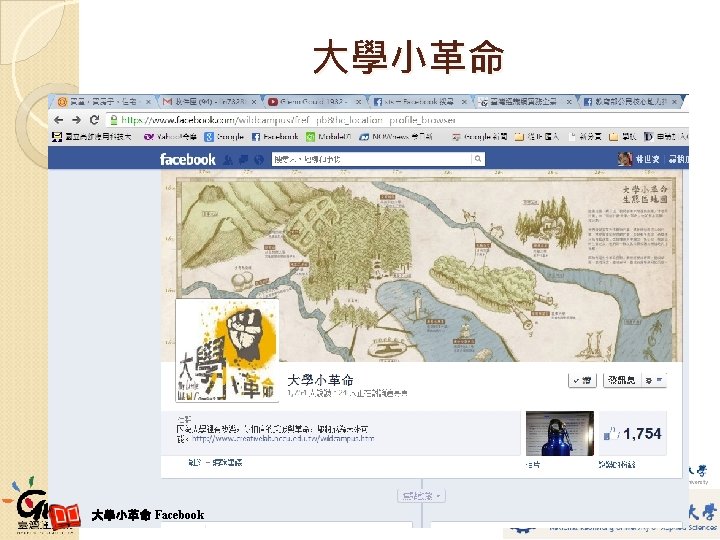Close the first browser tab
720x540 pixels.
coord(148,102)
